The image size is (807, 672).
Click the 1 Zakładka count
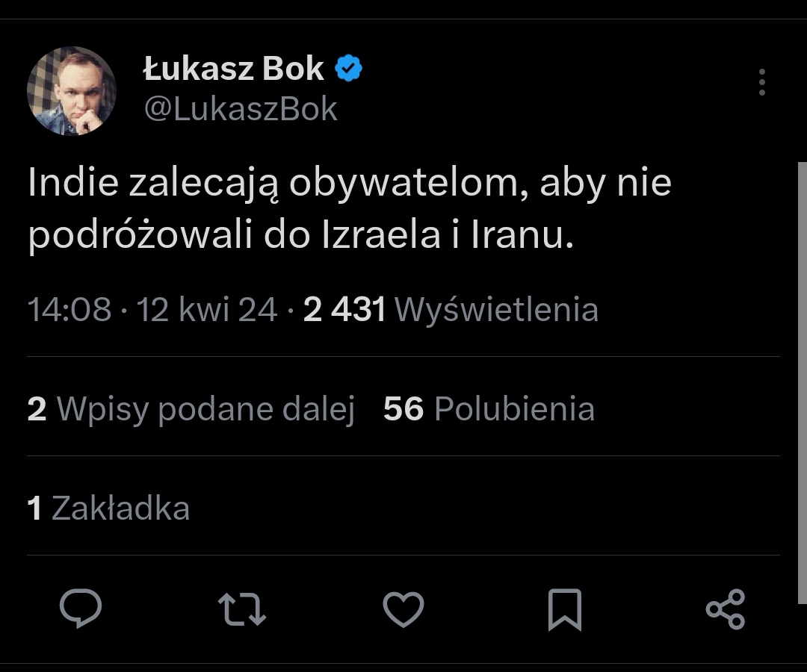click(108, 508)
